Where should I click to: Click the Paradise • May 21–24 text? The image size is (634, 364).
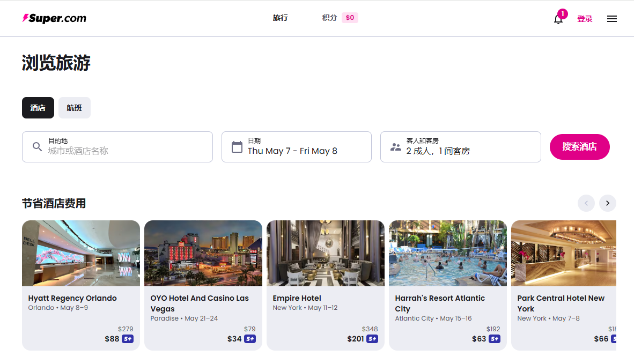184,318
